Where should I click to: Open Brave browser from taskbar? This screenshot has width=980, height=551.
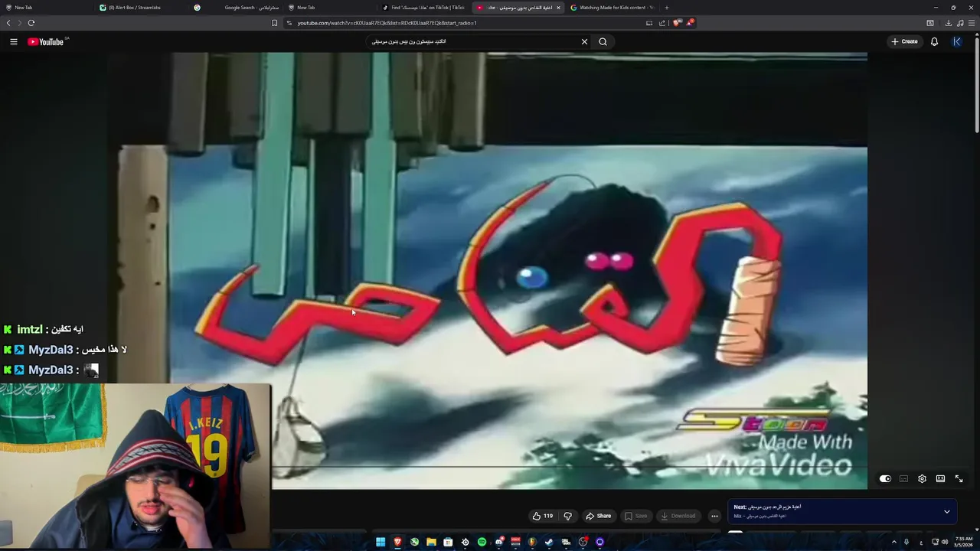tap(397, 542)
